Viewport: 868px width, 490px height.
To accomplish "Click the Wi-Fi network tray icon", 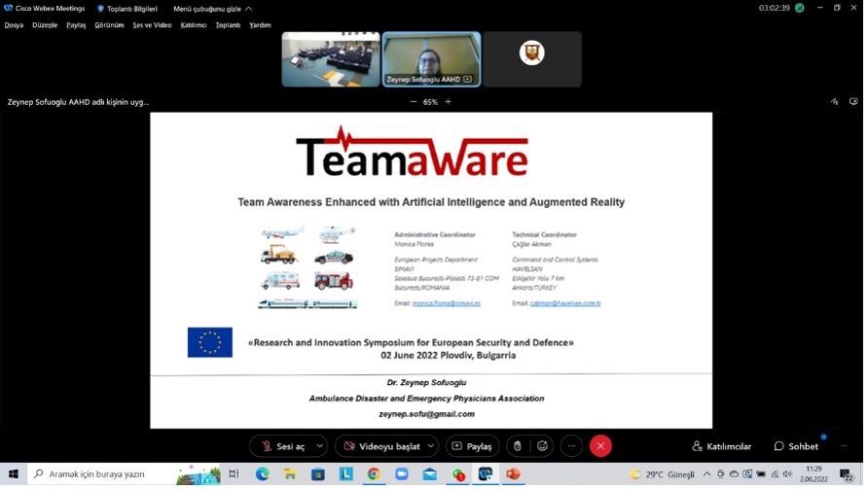I will tap(775, 474).
